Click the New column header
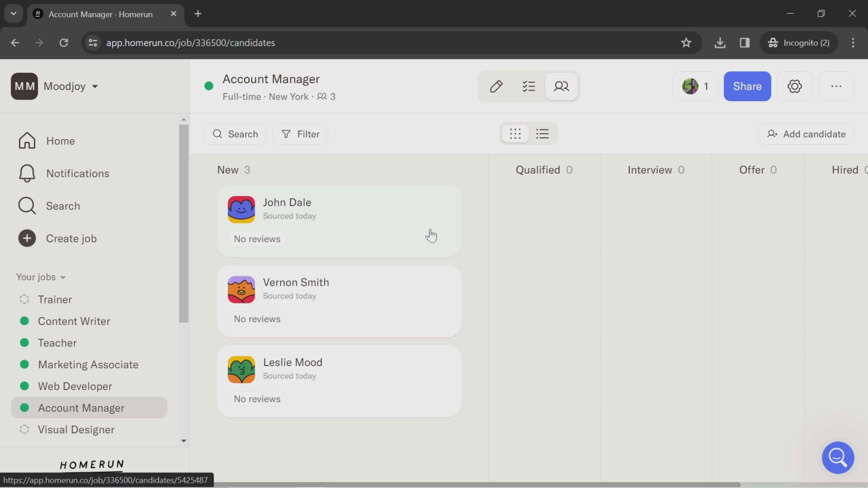The width and height of the screenshot is (868, 488). tap(234, 170)
